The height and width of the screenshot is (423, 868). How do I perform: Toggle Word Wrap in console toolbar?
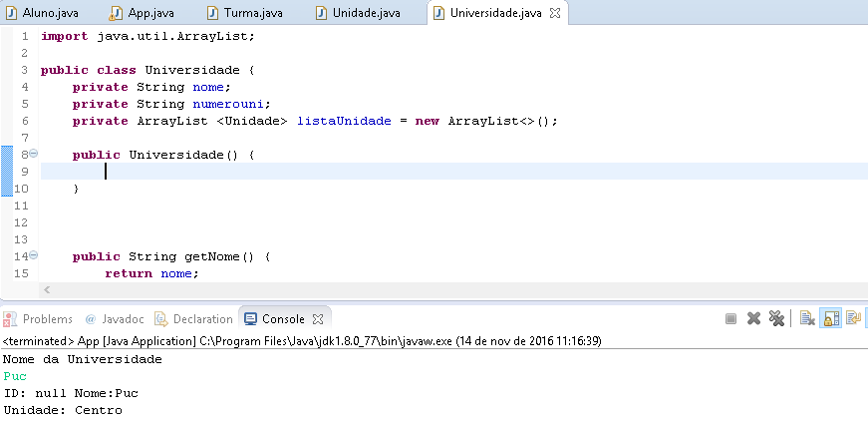[x=854, y=319]
